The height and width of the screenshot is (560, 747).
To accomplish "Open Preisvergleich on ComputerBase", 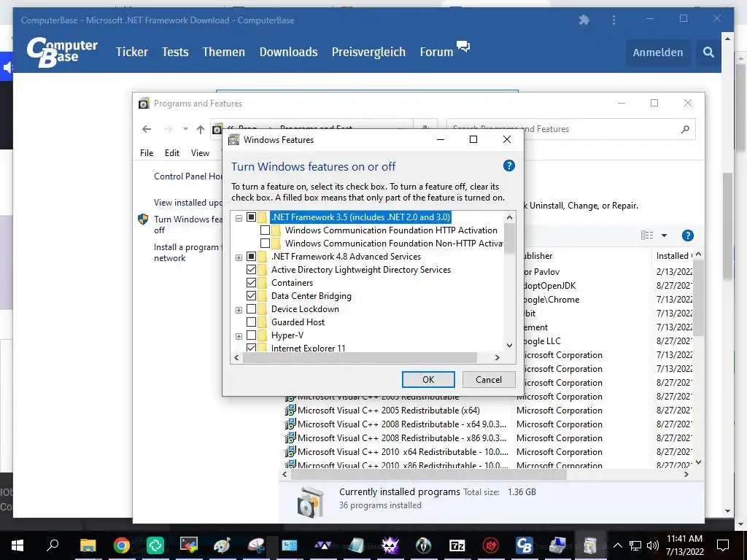I will tap(368, 52).
